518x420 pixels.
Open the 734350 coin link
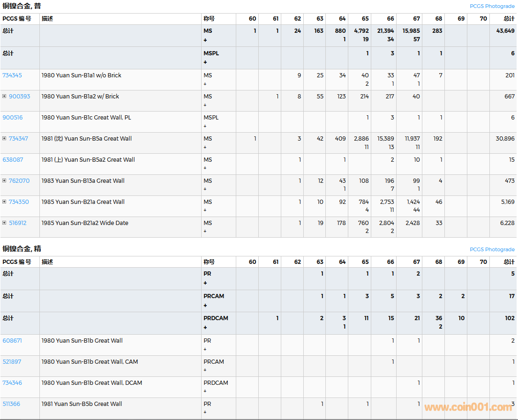pyautogui.click(x=19, y=202)
